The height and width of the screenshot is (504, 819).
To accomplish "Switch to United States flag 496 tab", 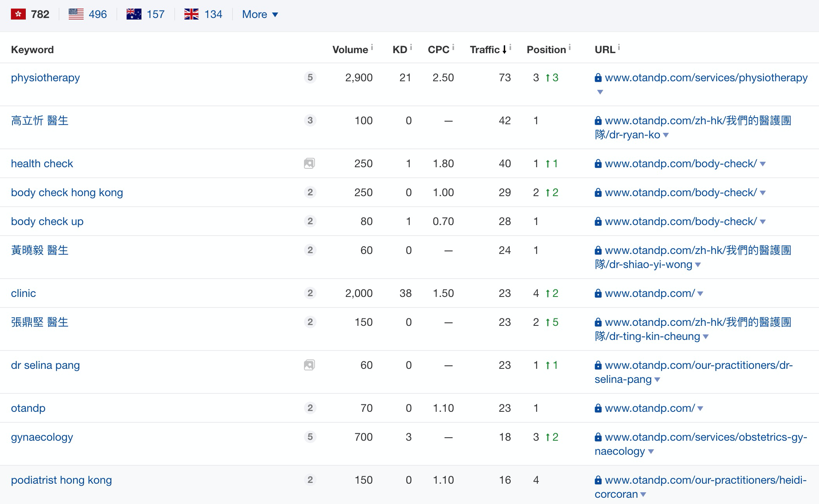I will 88,14.
